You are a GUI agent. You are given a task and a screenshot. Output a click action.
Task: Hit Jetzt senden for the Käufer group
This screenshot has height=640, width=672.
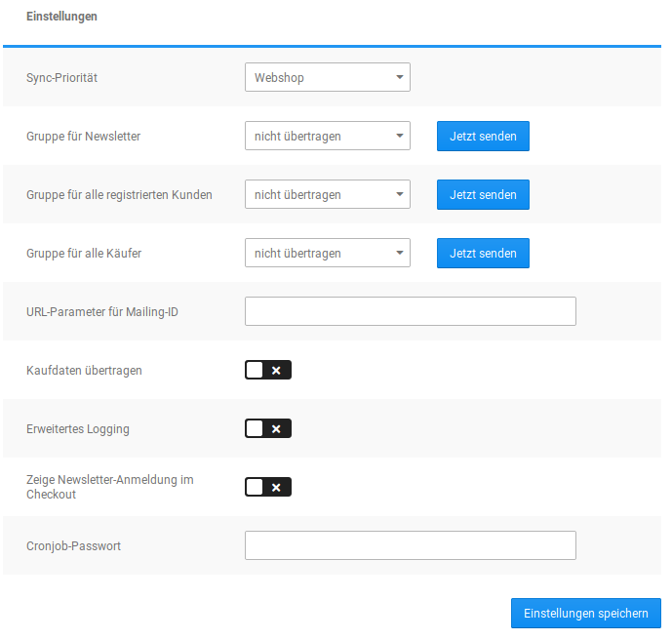click(483, 253)
